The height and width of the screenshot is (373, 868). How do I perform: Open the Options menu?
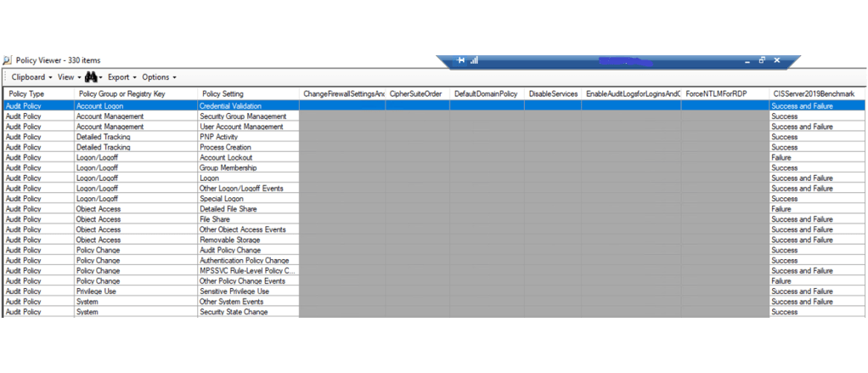coord(159,77)
